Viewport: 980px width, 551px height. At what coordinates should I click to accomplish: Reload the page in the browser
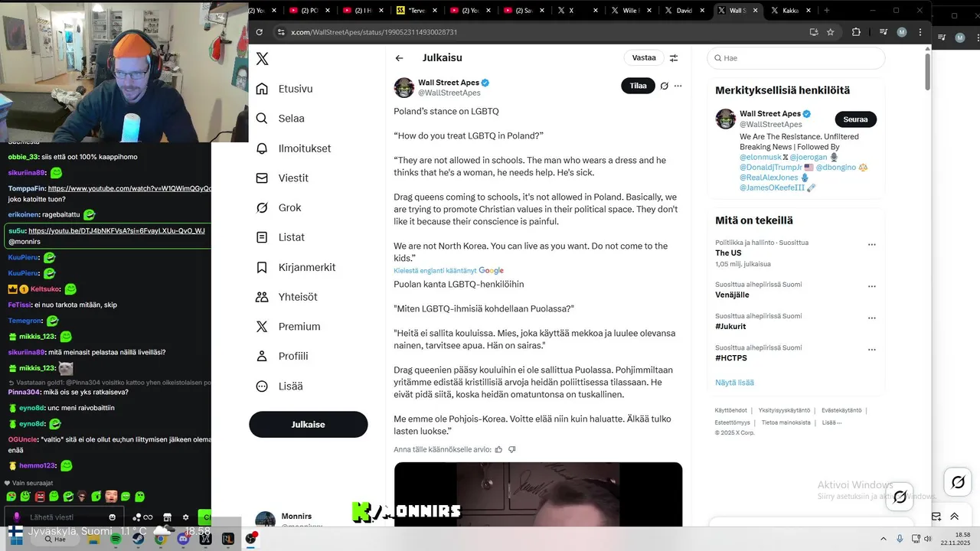tap(259, 32)
